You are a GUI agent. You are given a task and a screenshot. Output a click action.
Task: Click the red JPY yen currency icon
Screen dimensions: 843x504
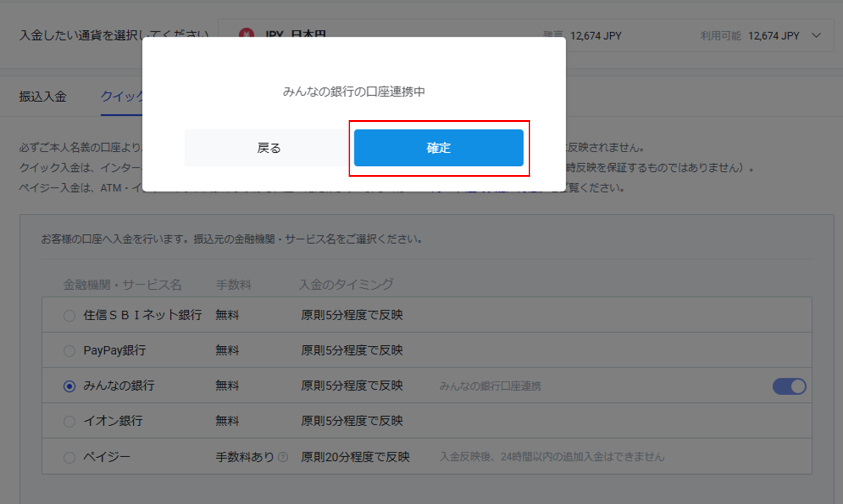246,34
